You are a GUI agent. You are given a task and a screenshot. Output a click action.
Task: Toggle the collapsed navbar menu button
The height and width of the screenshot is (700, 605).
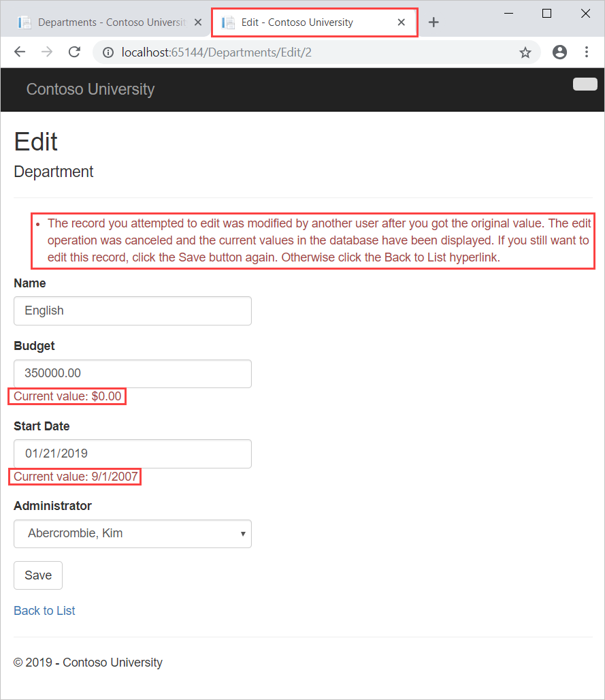(585, 84)
